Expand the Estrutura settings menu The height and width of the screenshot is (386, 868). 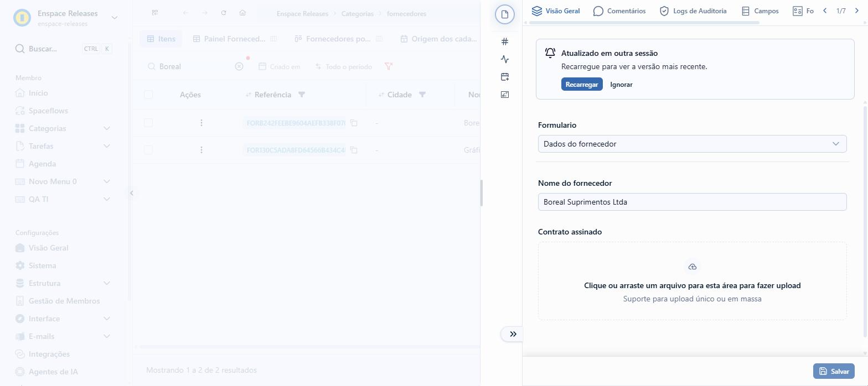click(x=107, y=283)
